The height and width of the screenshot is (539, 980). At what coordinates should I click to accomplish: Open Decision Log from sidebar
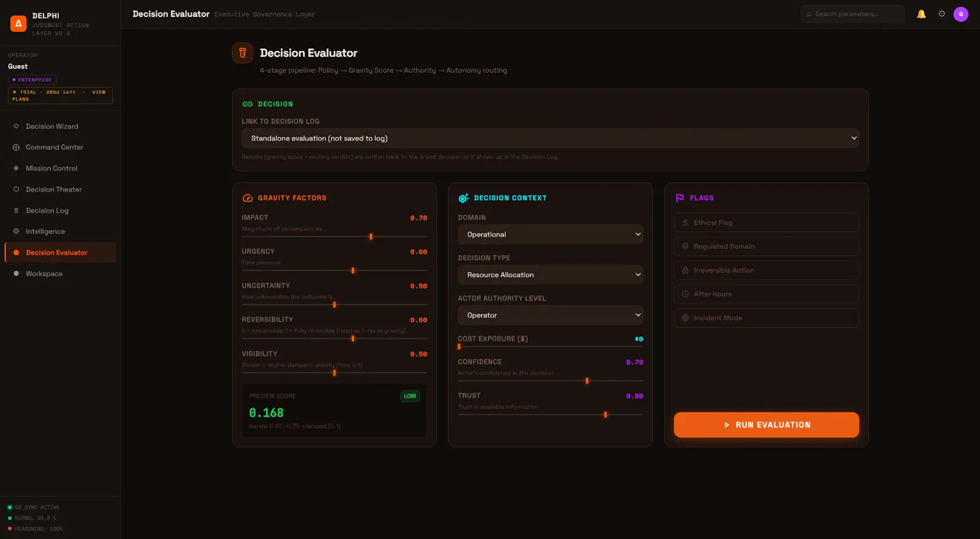(60, 210)
